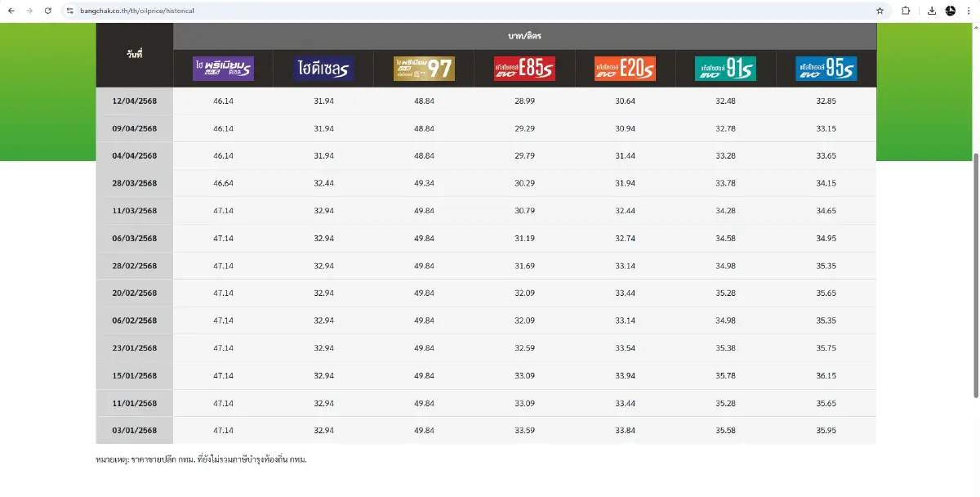Select the 12/04/2568 date row cell
980x497 pixels.
135,101
